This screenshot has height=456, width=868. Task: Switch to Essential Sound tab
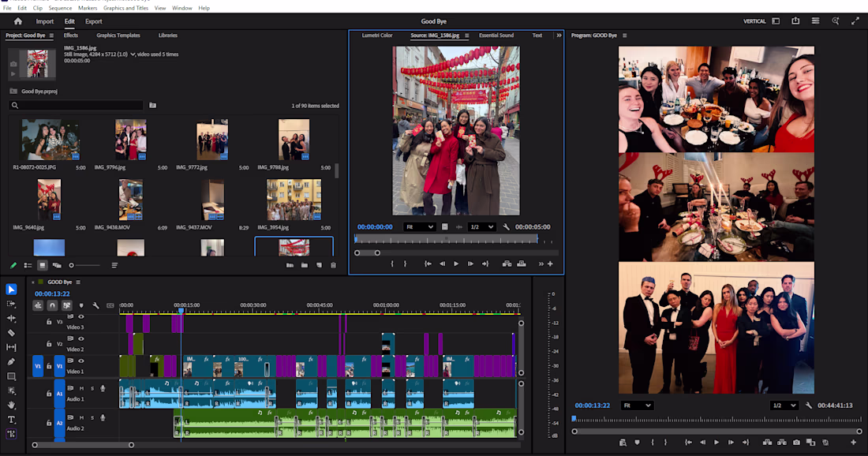[496, 36]
